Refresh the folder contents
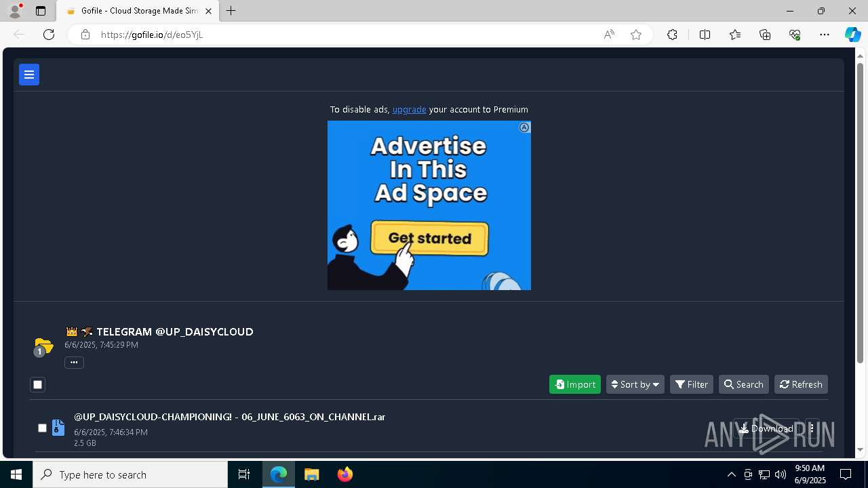Screen dimensions: 868x488 click(801, 384)
